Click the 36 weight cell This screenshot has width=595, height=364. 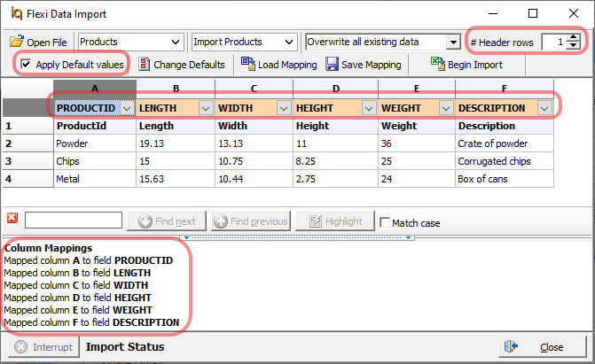(417, 143)
